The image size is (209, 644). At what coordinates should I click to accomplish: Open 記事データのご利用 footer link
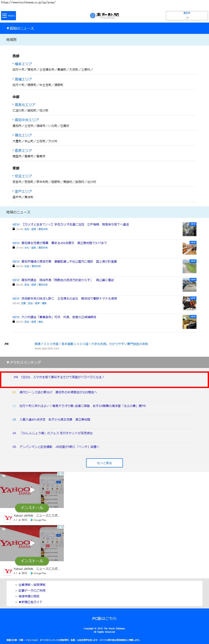(32, 591)
